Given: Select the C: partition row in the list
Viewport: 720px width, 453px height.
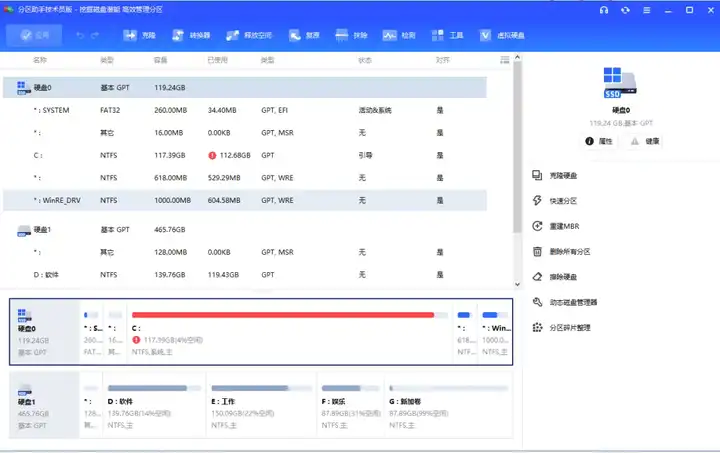Looking at the screenshot, I should pos(245,156).
